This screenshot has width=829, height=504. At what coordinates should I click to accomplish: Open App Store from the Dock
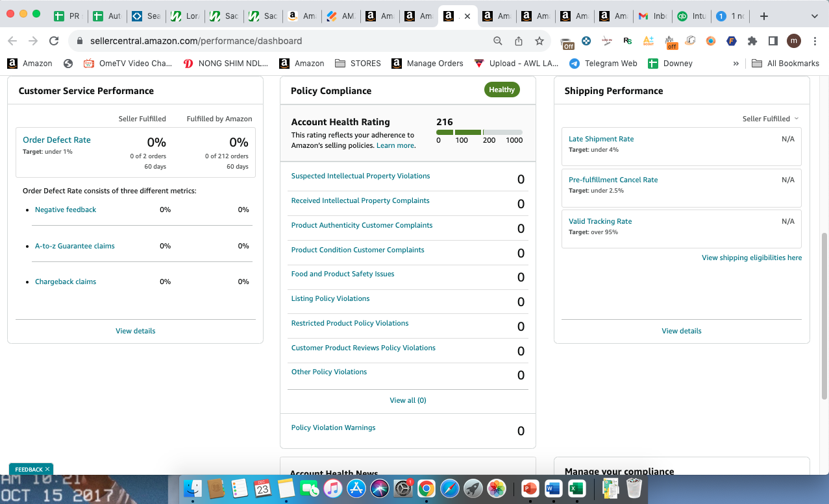click(356, 488)
